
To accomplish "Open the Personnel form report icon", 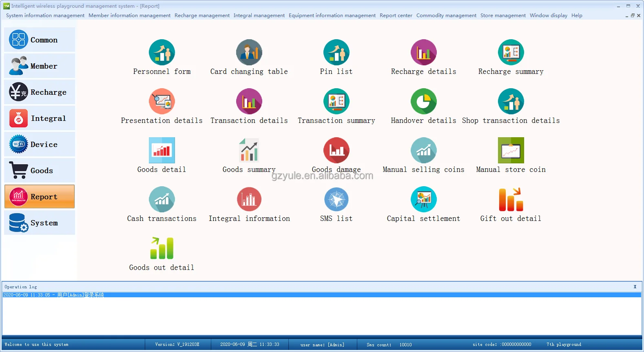I will [x=162, y=52].
